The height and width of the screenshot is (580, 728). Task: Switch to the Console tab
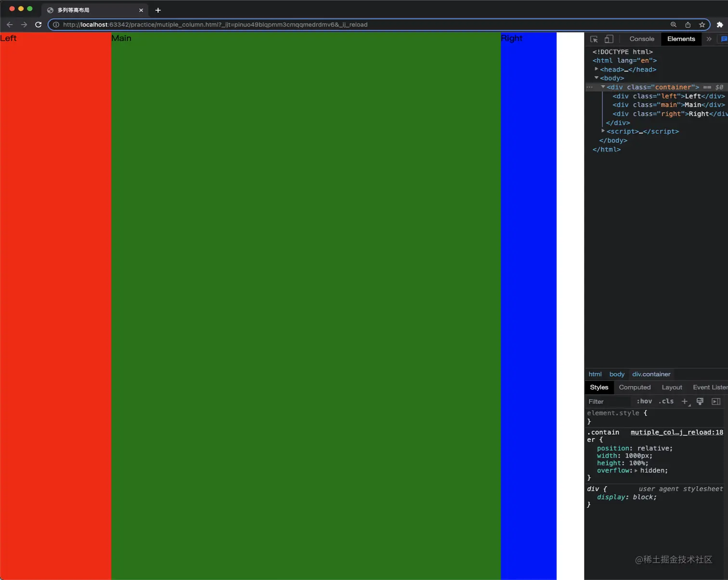coord(642,39)
